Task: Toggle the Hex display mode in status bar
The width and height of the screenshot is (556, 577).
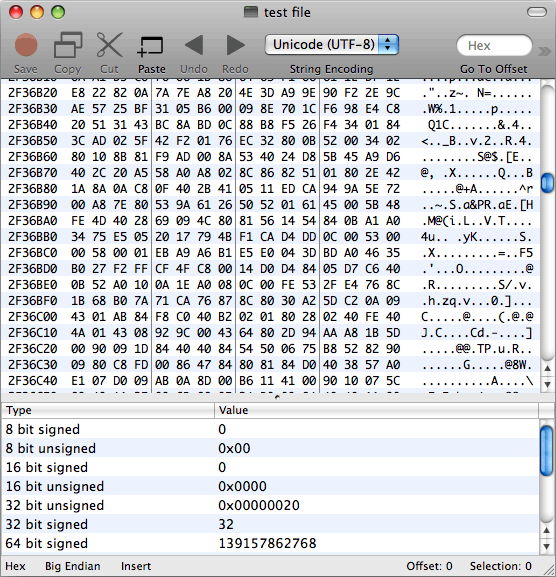Action: (15, 566)
